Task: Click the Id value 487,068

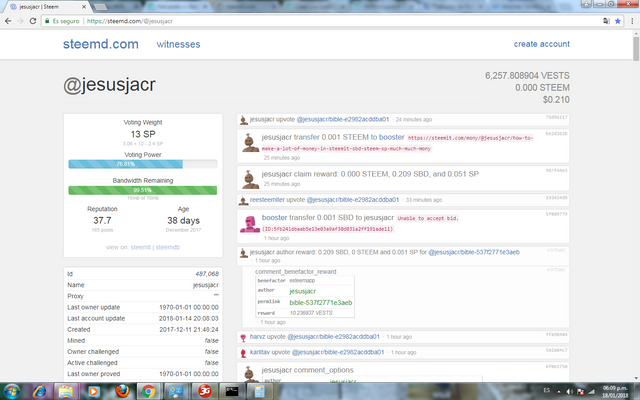Action: tap(207, 274)
